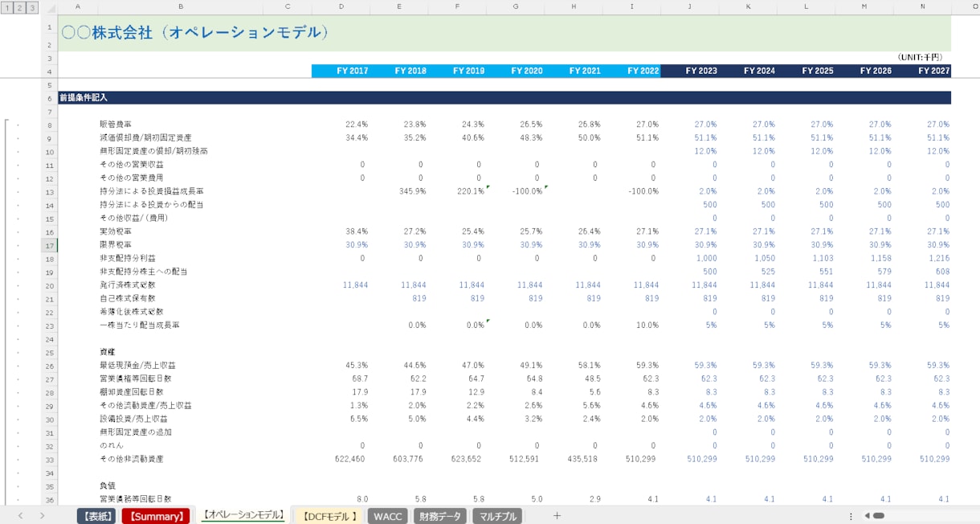The height and width of the screenshot is (524, 980).
Task: Click the FY 2017 header cell
Action: pyautogui.click(x=341, y=71)
